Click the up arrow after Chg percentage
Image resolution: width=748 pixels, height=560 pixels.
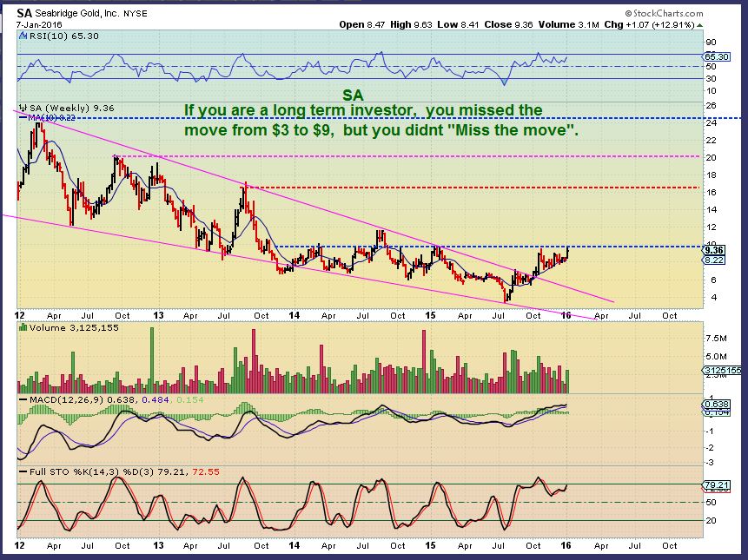coord(699,25)
